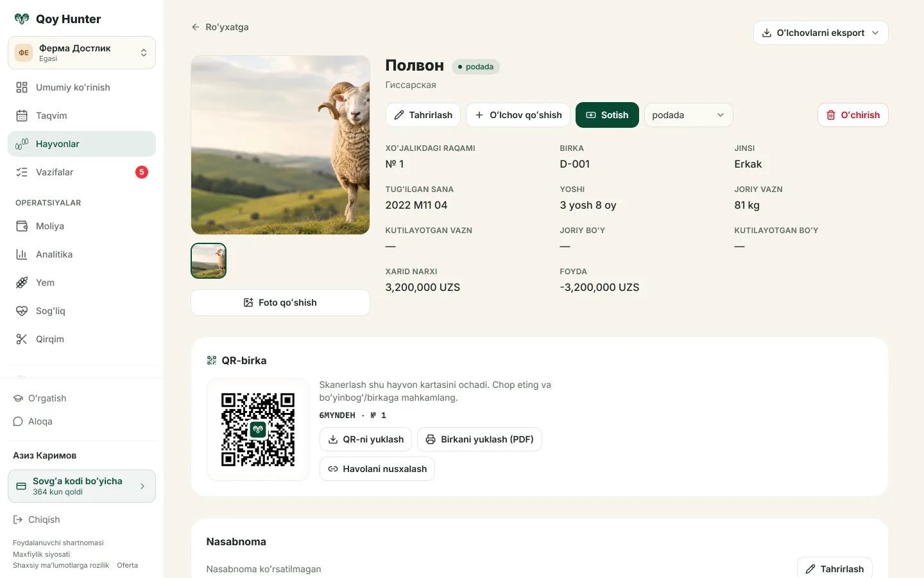Open Foydalanuvchi shartnomasi link

pyautogui.click(x=58, y=543)
